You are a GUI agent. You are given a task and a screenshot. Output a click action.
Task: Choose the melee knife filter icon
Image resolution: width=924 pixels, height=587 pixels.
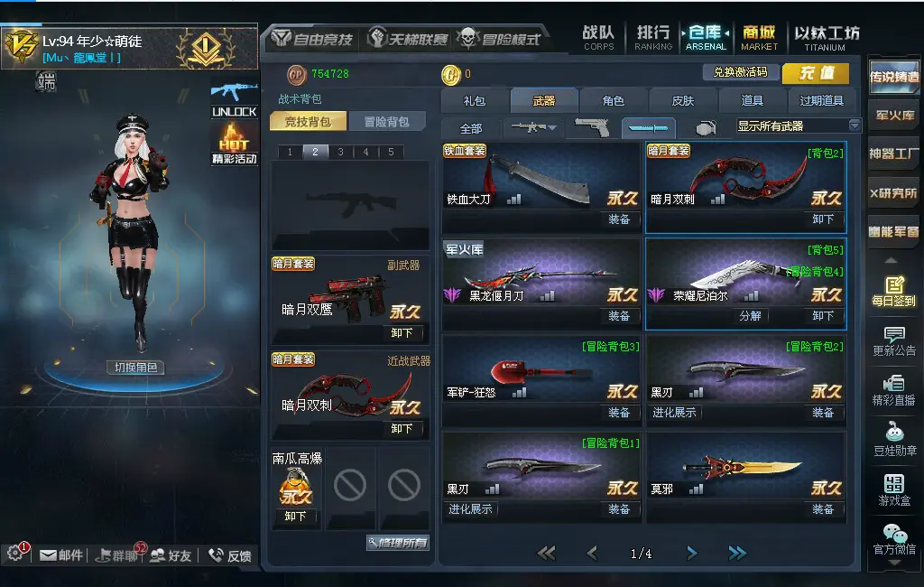[x=648, y=127]
